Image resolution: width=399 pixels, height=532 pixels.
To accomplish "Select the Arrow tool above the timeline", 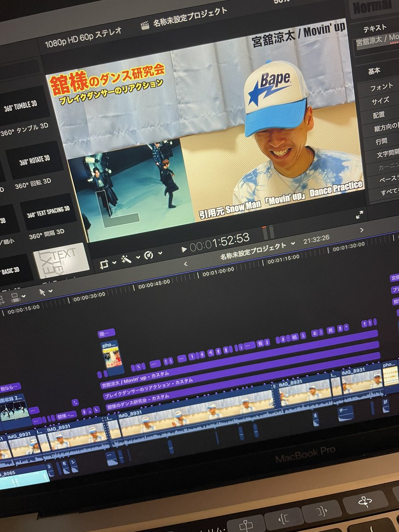I will 42,291.
